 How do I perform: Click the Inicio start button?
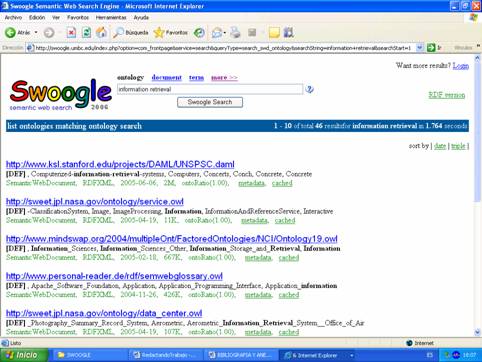(24, 355)
